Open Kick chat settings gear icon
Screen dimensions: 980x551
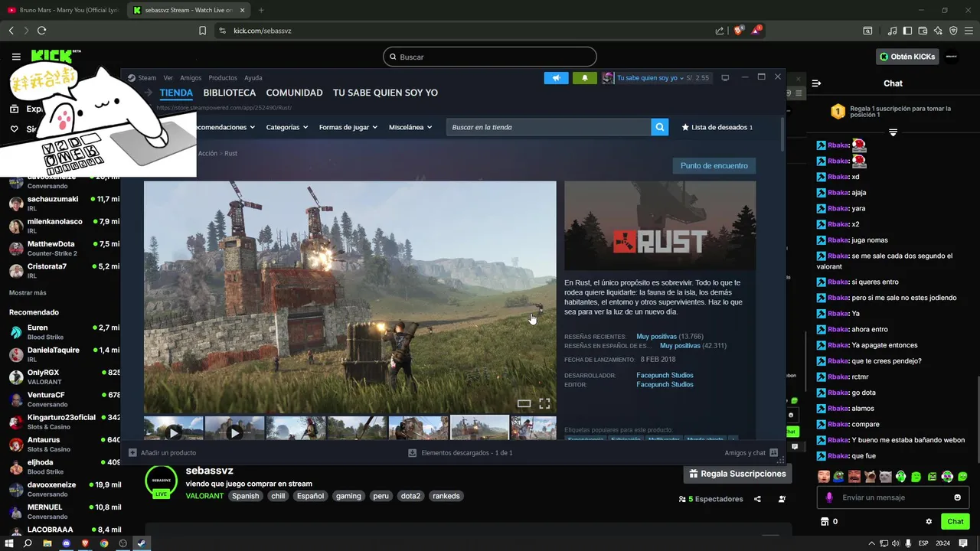click(x=929, y=521)
